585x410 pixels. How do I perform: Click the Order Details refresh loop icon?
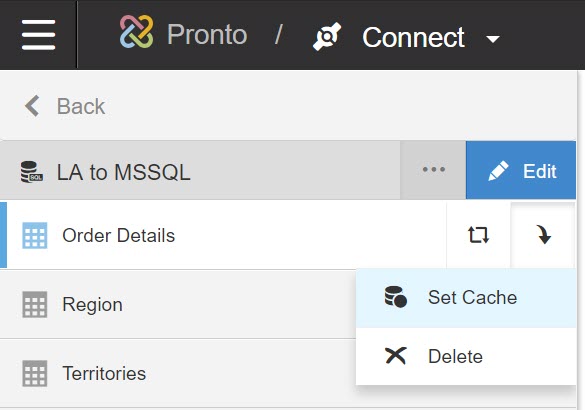point(478,235)
